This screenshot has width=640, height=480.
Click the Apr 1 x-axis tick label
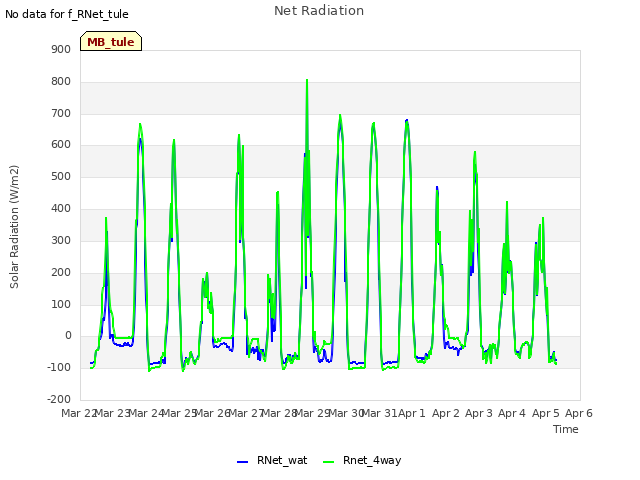coord(412,413)
